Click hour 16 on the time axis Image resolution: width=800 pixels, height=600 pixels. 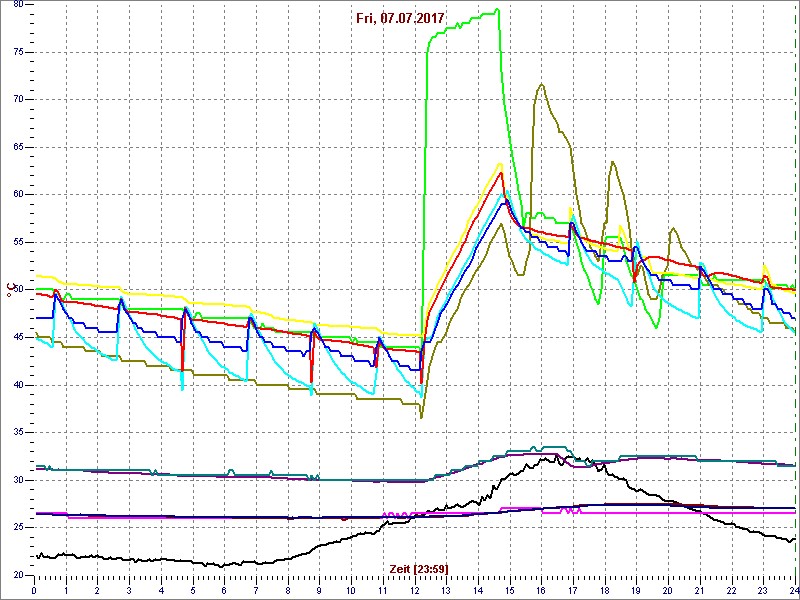coord(541,590)
